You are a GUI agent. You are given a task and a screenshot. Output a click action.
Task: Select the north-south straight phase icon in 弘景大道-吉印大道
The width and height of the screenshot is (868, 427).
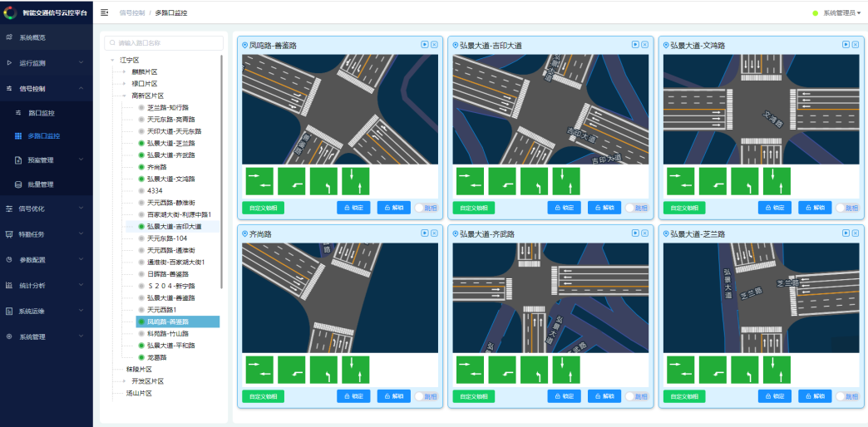point(567,180)
